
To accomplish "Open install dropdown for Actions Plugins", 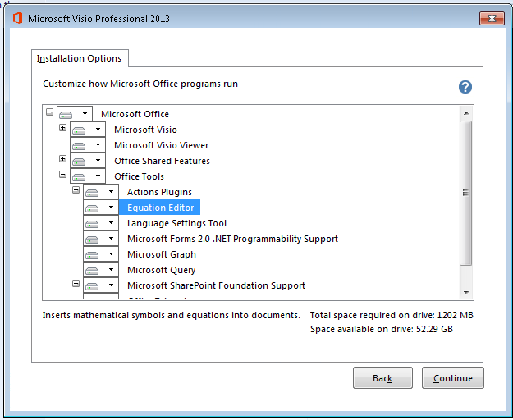I will click(x=101, y=192).
